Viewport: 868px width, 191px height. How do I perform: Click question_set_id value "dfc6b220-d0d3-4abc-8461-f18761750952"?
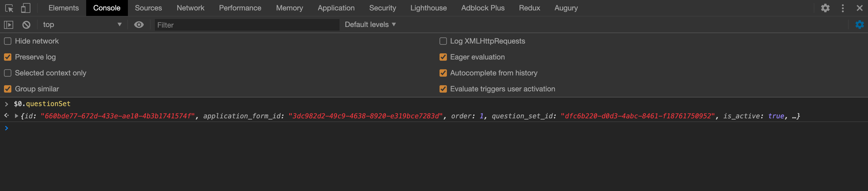click(638, 116)
